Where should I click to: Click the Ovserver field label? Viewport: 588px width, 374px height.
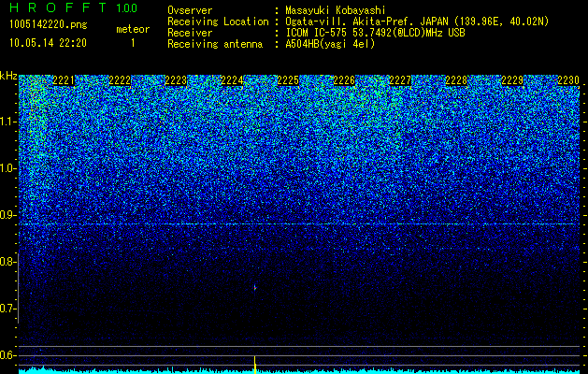tap(190, 11)
